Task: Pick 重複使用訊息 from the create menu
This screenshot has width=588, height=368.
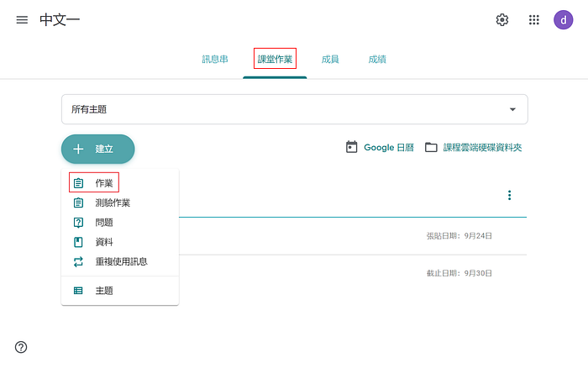Action: tap(120, 261)
